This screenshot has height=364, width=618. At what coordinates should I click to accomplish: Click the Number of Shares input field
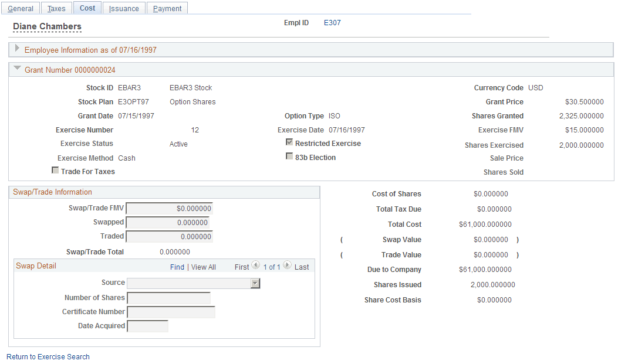click(x=169, y=298)
